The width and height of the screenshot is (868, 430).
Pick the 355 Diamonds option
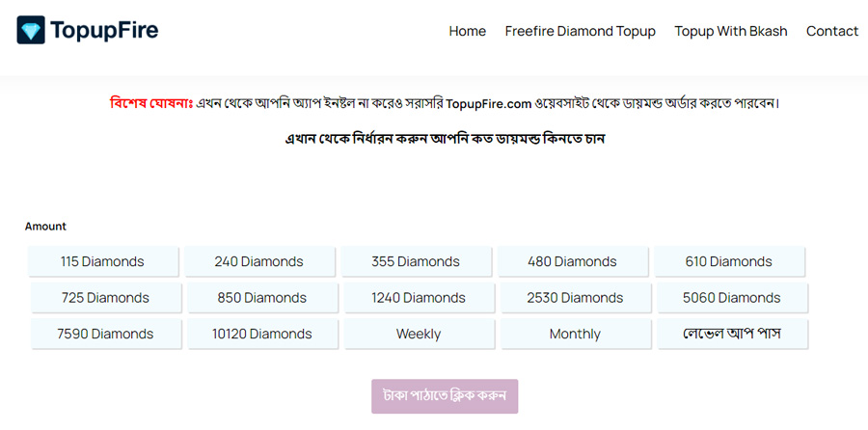pyautogui.click(x=417, y=261)
